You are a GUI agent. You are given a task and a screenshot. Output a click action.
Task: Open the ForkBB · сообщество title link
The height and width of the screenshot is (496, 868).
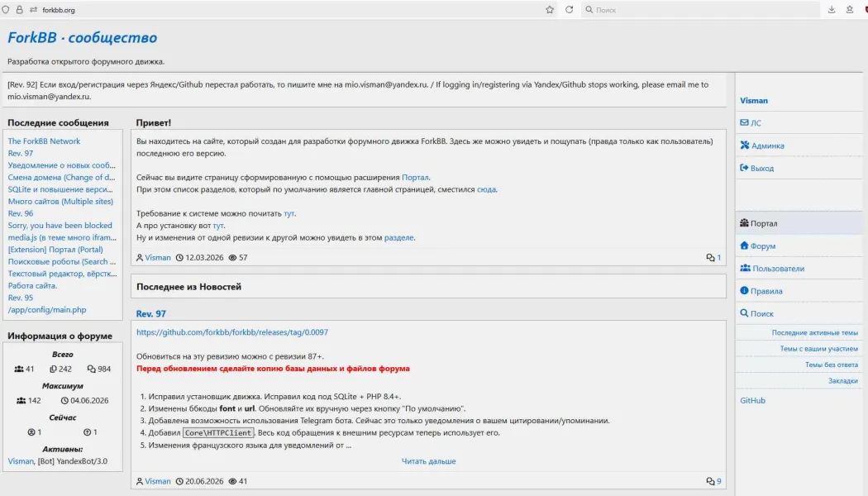point(82,38)
